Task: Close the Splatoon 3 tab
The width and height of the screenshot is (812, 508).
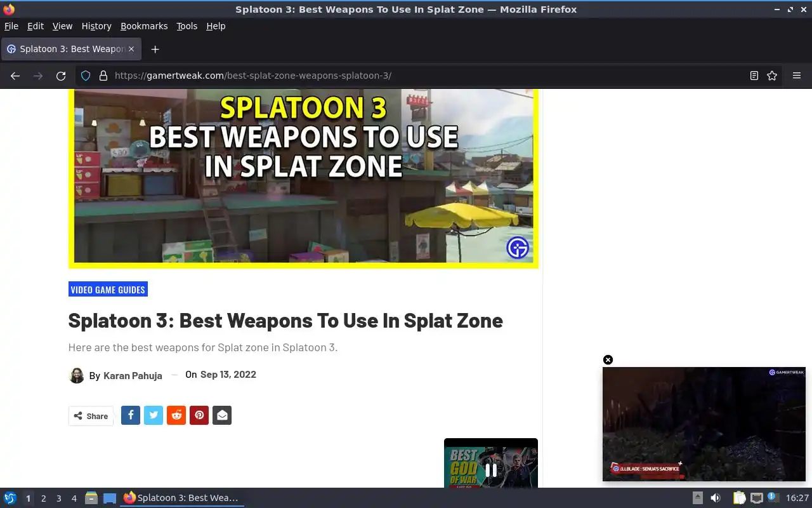Action: [131, 49]
